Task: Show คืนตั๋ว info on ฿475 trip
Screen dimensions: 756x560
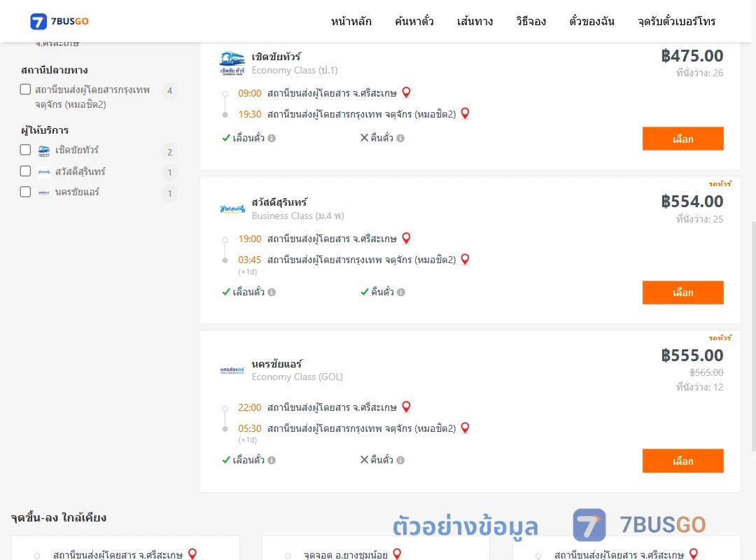Action: coord(400,139)
